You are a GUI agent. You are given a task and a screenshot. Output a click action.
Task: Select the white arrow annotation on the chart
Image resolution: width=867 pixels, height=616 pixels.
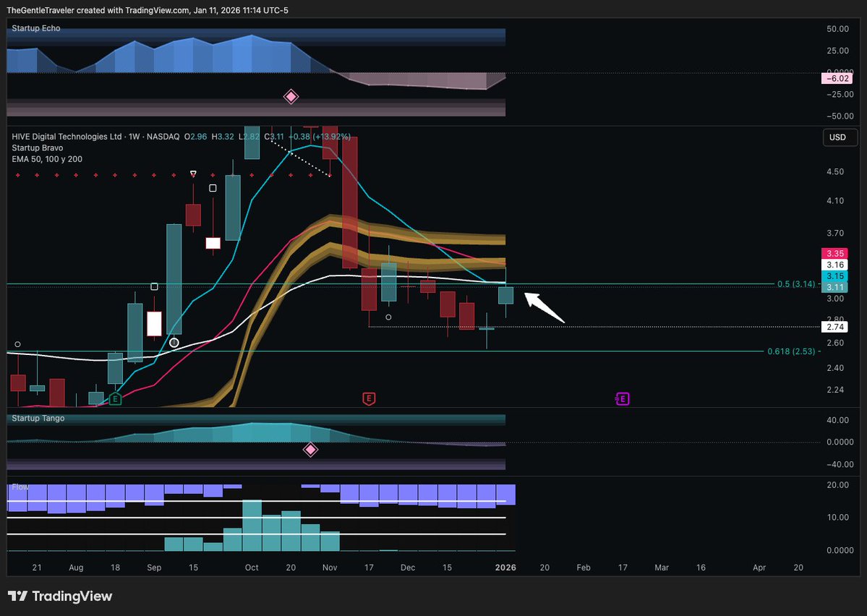542,307
